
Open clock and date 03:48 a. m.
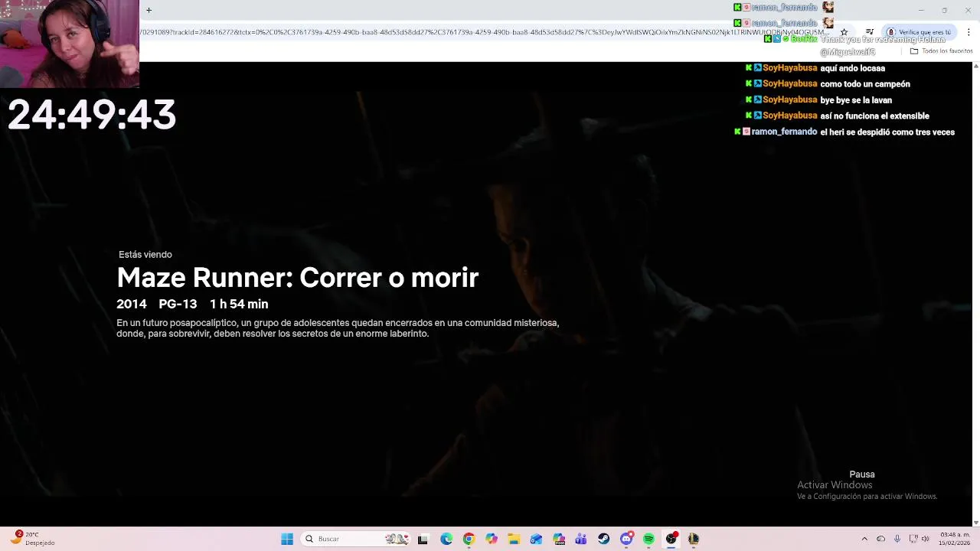(955, 539)
